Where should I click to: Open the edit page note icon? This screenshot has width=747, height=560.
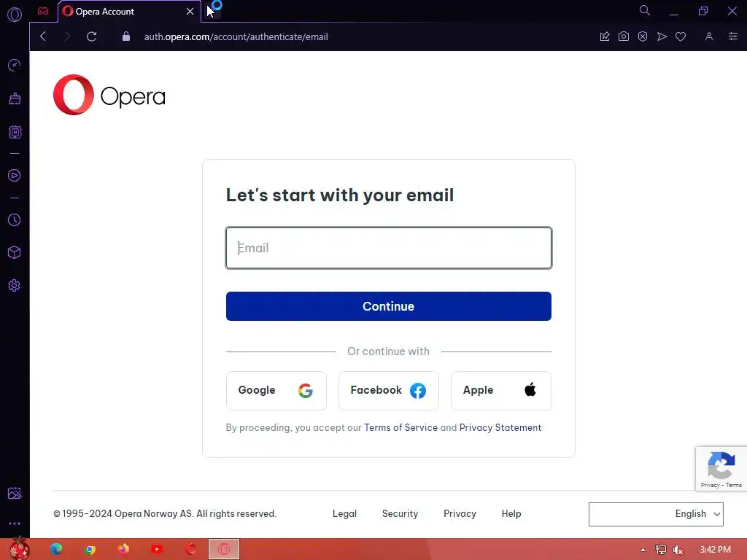605,36
